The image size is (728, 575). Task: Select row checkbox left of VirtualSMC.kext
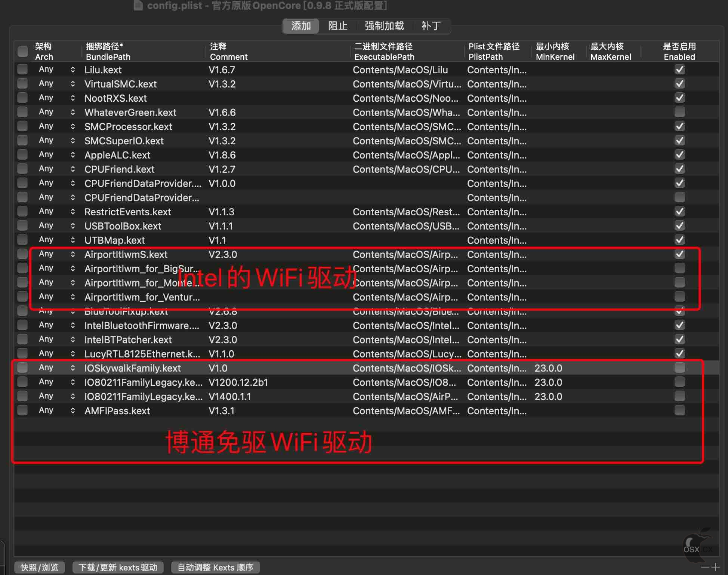22,83
